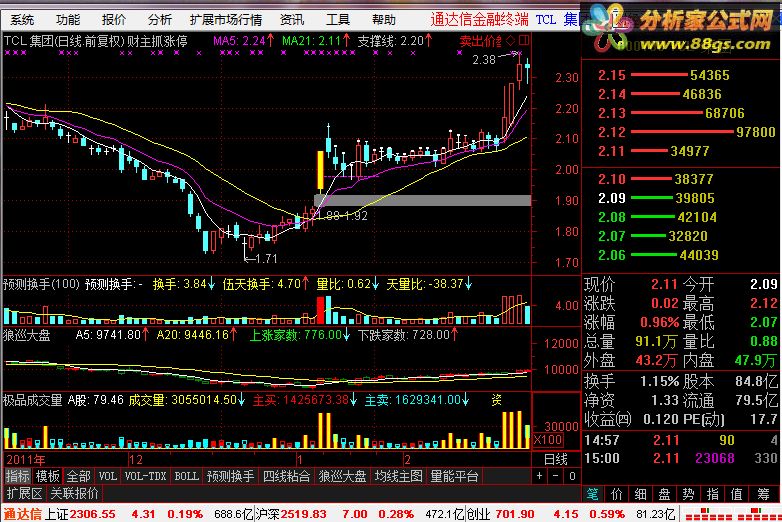Click the 上证 index value 2306.55
The image size is (782, 522).
tap(92, 514)
